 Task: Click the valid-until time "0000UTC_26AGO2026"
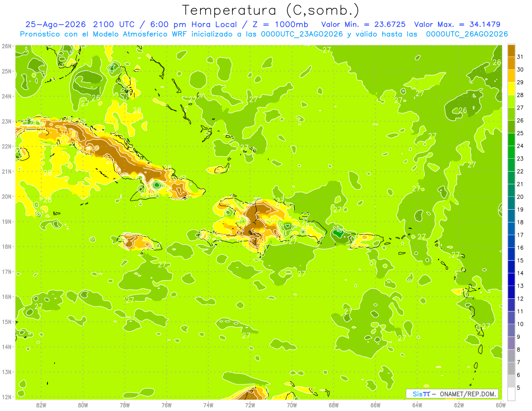(x=467, y=34)
